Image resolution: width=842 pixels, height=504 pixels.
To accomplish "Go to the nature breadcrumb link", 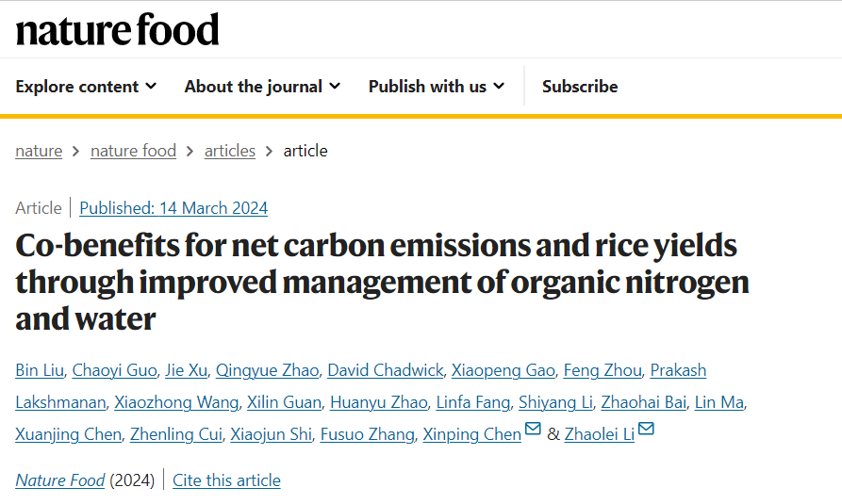I will click(x=39, y=151).
